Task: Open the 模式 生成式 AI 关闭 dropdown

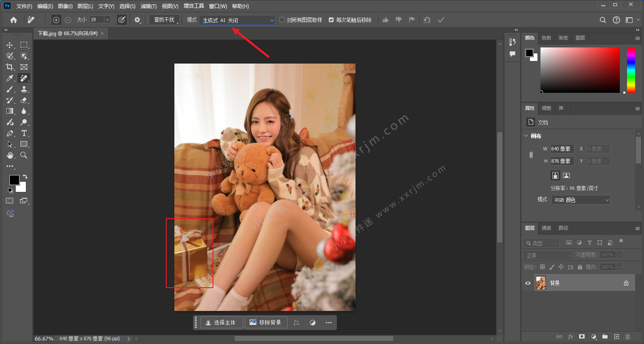Action: [238, 20]
